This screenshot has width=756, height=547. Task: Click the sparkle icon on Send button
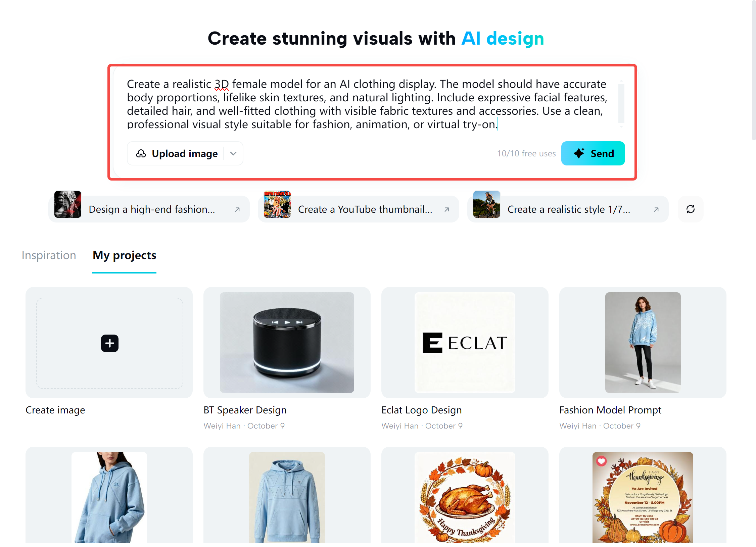[579, 153]
